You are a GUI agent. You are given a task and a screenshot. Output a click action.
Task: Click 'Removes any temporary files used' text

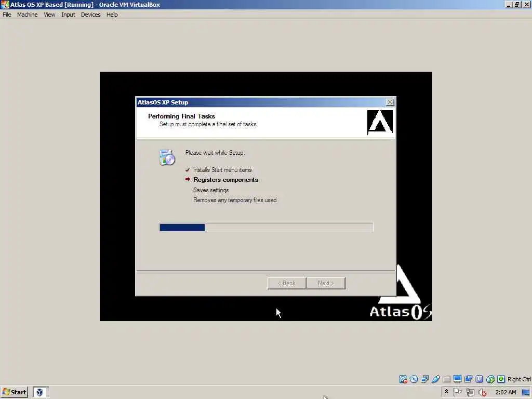[235, 200]
